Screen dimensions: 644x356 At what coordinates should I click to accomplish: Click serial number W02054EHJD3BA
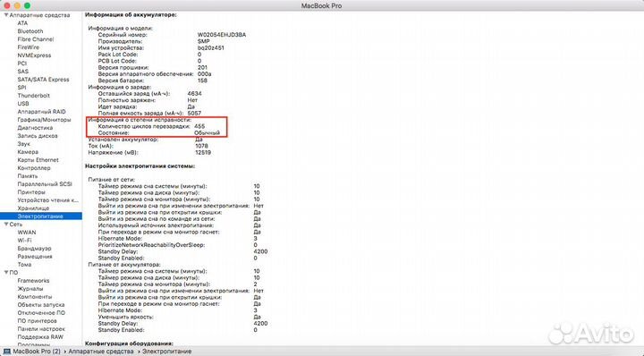(222, 35)
